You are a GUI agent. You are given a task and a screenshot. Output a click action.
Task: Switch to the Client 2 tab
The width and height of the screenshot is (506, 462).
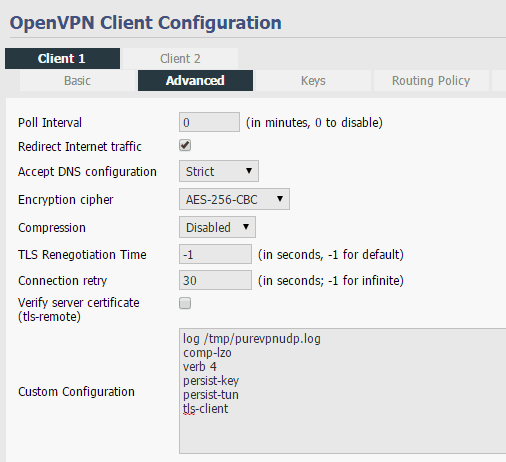click(x=180, y=58)
